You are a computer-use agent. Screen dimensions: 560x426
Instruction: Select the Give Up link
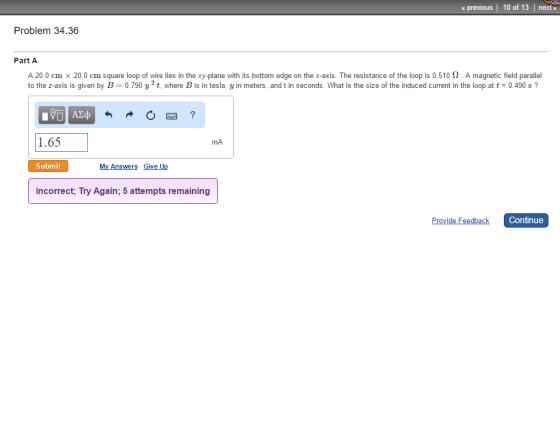pyautogui.click(x=156, y=166)
